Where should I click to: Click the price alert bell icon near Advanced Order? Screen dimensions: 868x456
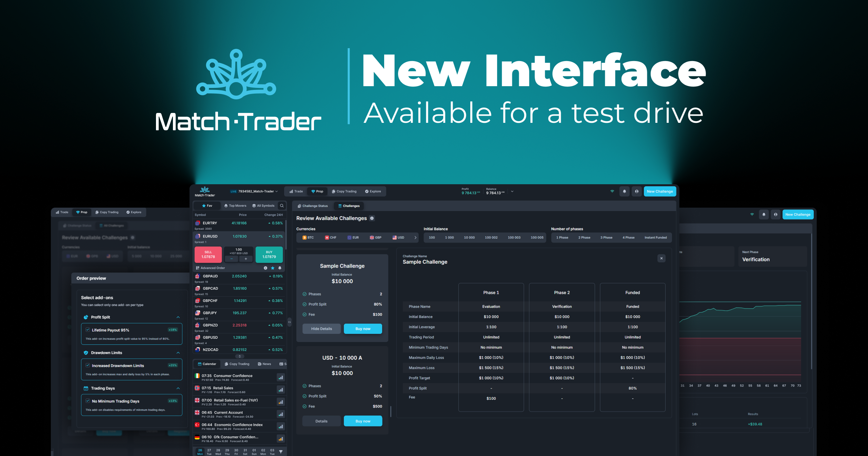coord(280,268)
